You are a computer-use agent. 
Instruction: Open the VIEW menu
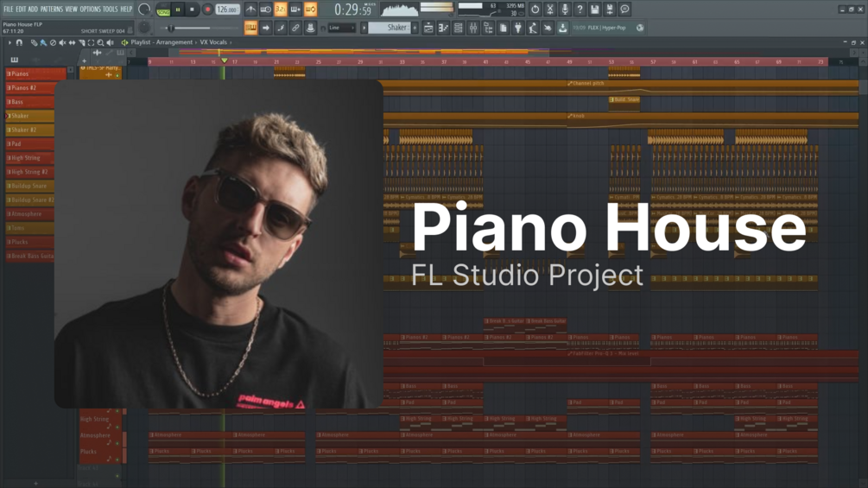tap(72, 10)
